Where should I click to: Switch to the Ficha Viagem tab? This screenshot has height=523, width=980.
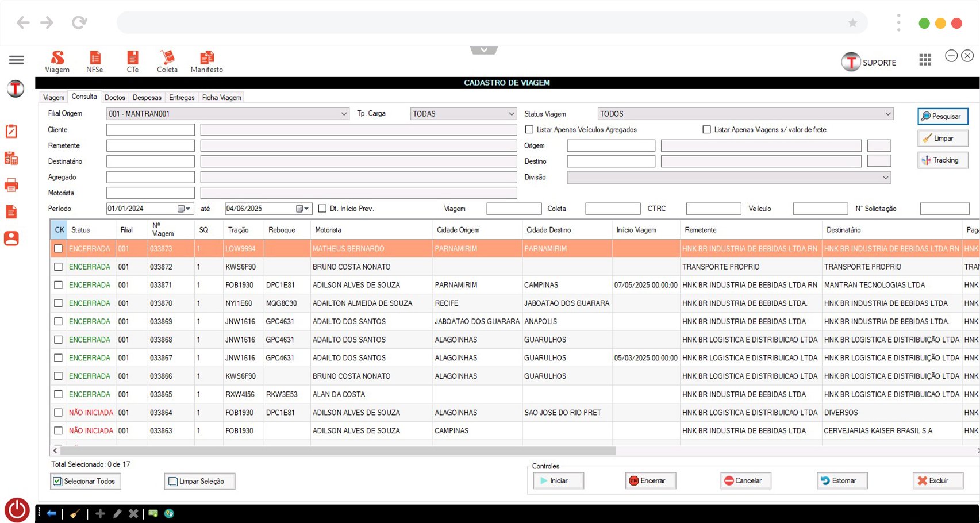221,98
